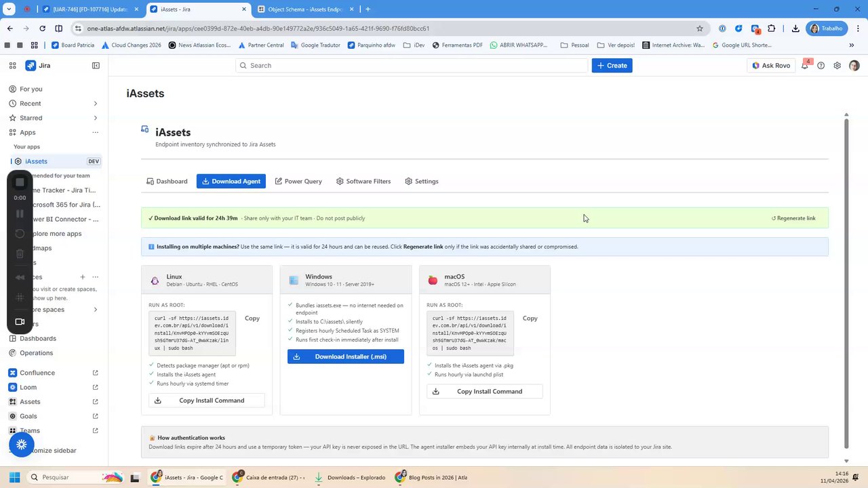
Task: Click the Linux penguin icon on the card
Action: (x=155, y=281)
